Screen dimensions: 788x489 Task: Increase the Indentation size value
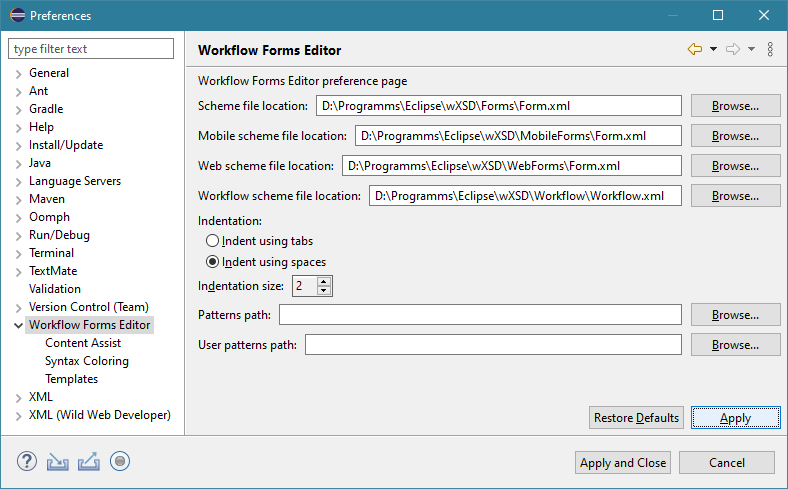coord(324,282)
